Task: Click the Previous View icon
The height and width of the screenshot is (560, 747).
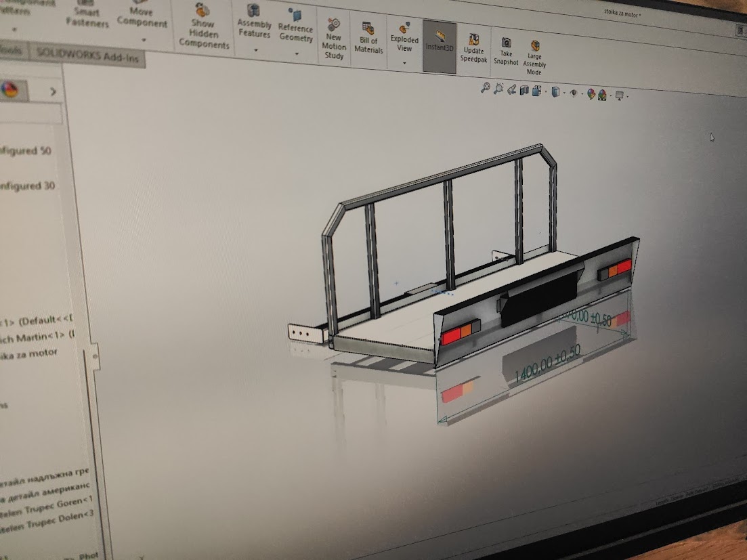Action: 512,90
